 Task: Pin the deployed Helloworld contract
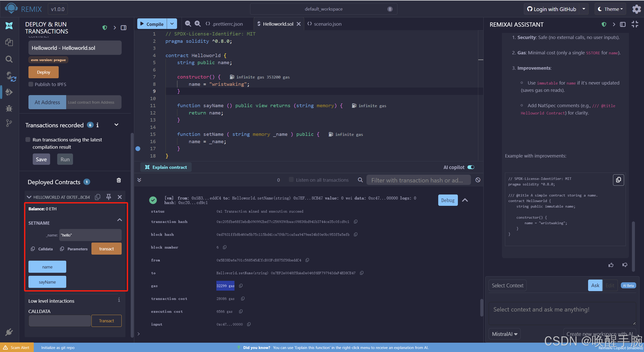[109, 197]
